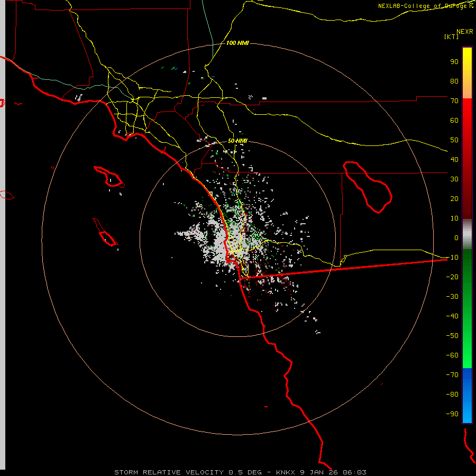476x476 pixels.
Task: Click the "[KT]" units label
Action: point(451,36)
